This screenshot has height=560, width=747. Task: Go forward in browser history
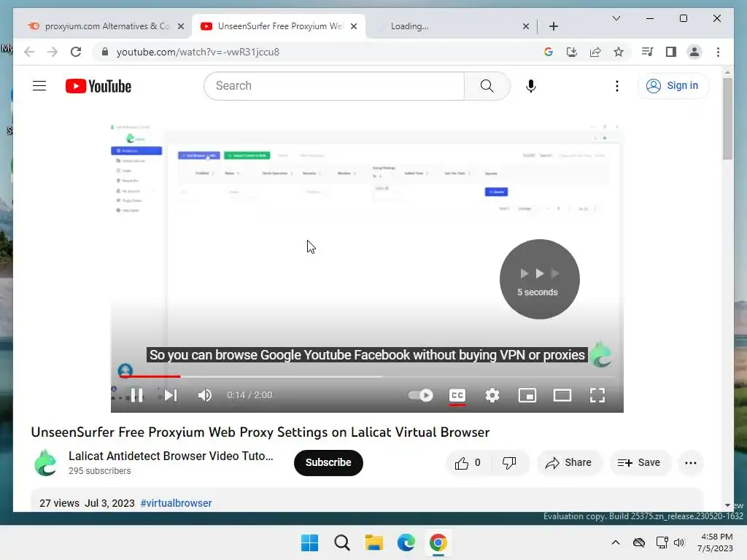pyautogui.click(x=53, y=52)
